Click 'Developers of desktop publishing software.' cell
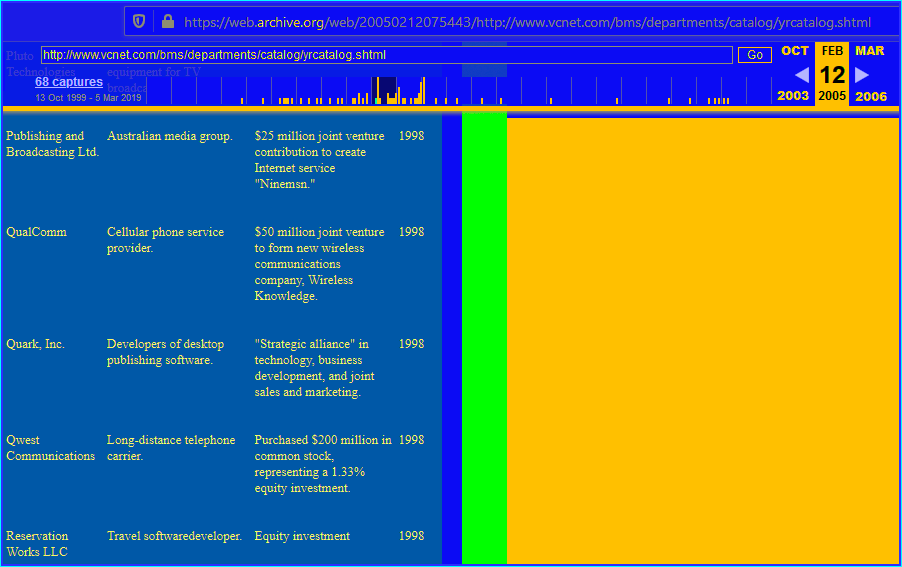The width and height of the screenshot is (902, 567). (165, 352)
